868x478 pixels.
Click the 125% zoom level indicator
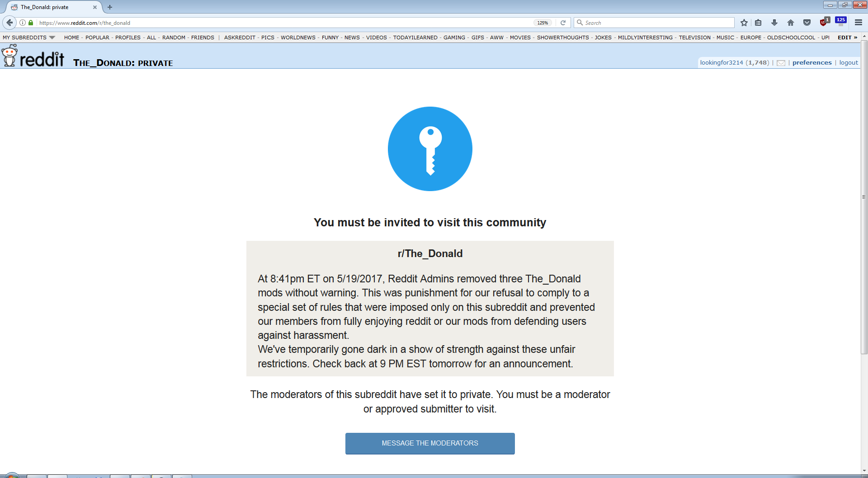(x=542, y=23)
